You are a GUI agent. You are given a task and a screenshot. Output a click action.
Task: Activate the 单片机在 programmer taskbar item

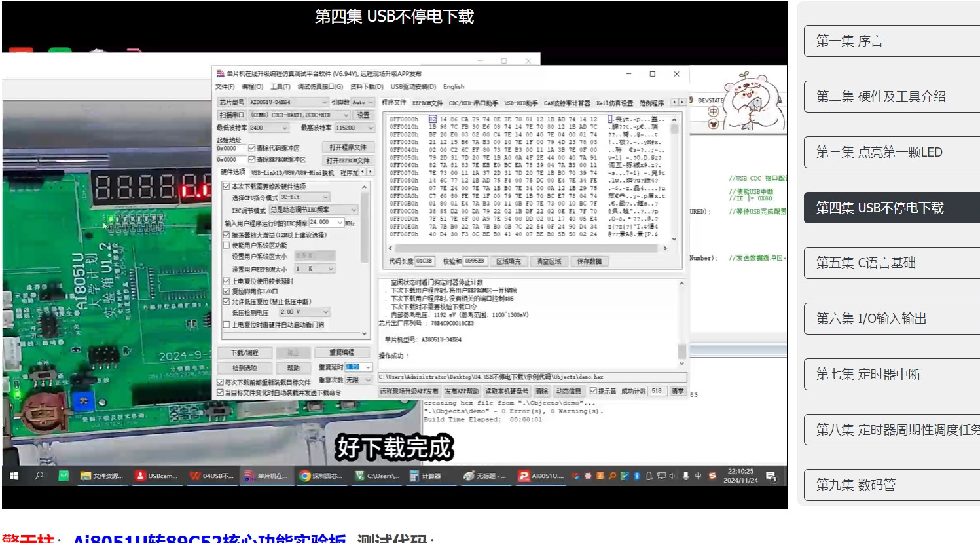click(x=266, y=476)
